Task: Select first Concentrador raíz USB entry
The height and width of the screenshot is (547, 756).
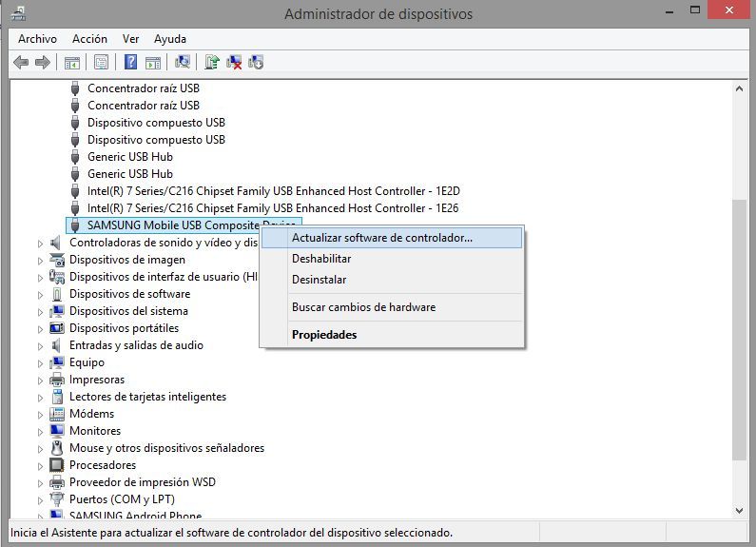Action: (144, 88)
